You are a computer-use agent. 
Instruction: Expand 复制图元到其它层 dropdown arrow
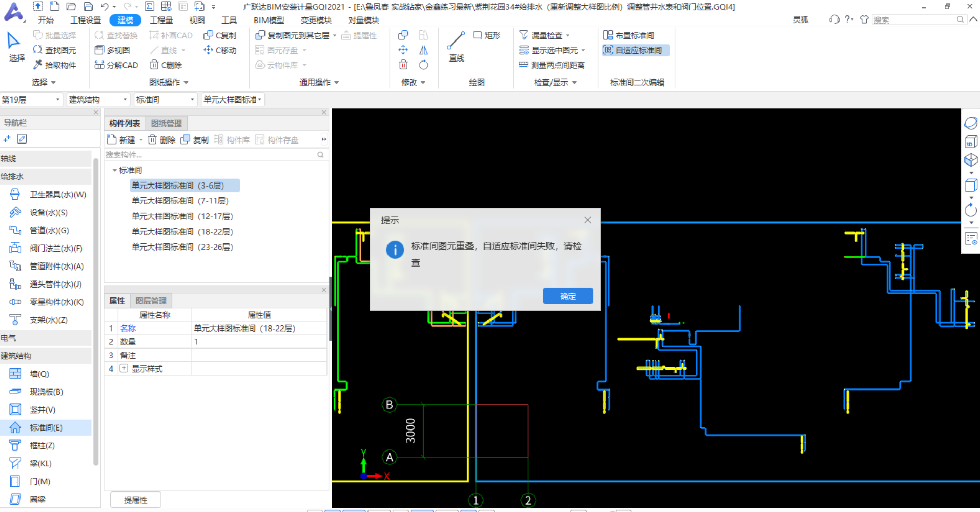(x=335, y=36)
